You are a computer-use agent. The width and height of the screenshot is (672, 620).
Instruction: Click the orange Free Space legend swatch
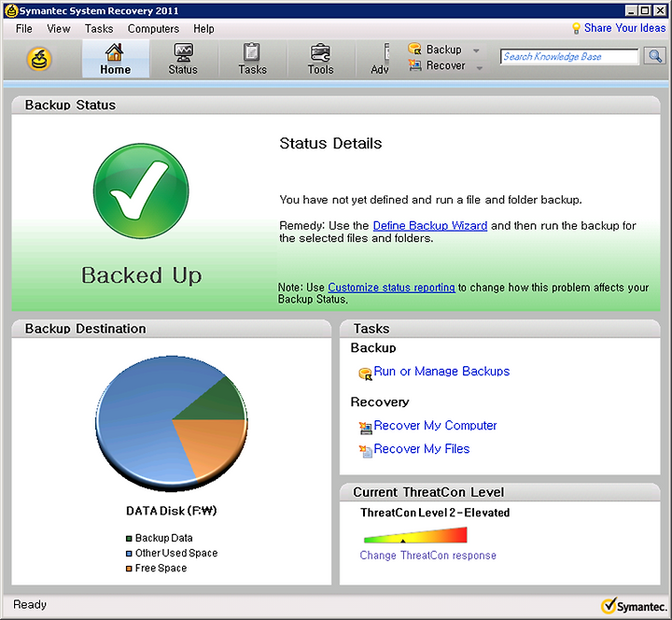(129, 569)
